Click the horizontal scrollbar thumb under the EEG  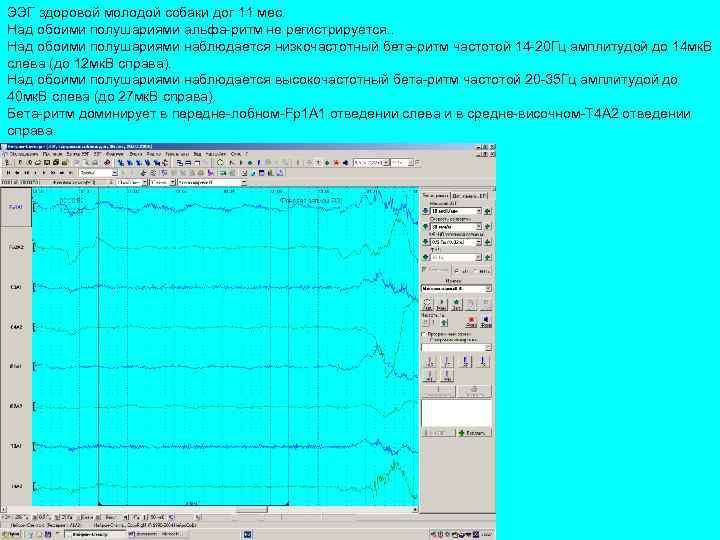pos(252,509)
